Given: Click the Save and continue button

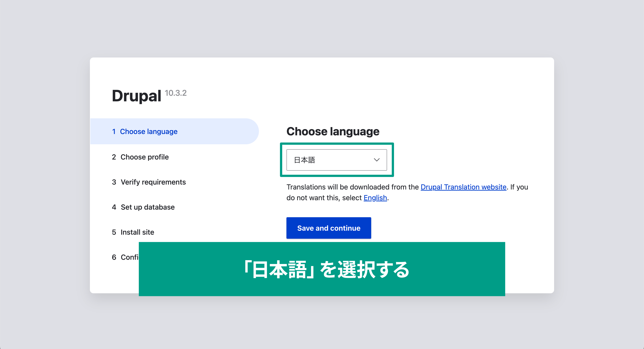Looking at the screenshot, I should pos(329,228).
